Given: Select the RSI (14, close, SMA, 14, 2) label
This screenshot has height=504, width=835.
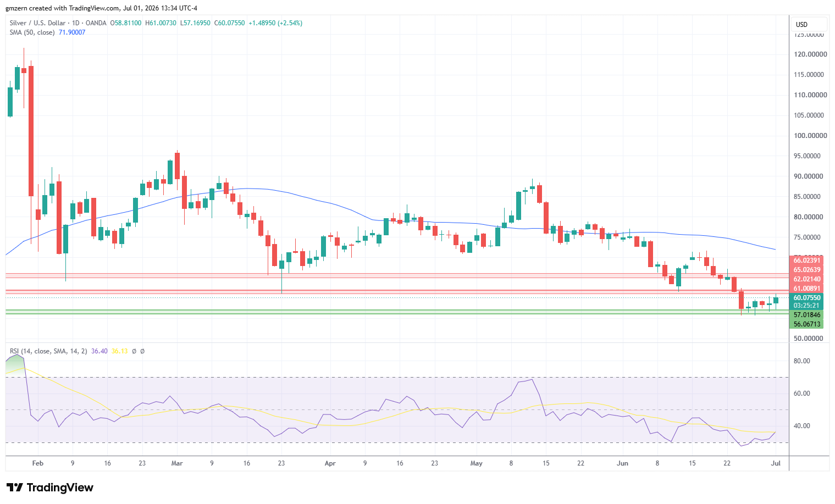Looking at the screenshot, I should tap(48, 351).
